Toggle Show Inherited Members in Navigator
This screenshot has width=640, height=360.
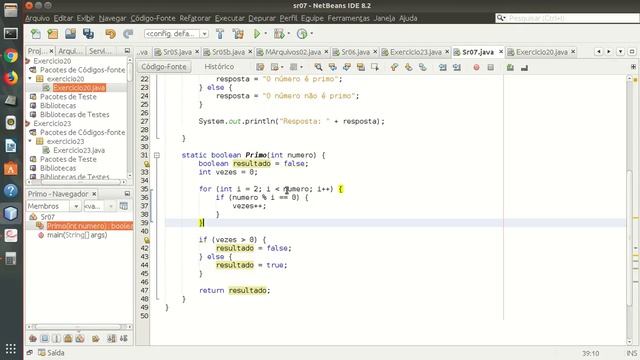pyautogui.click(x=33, y=338)
